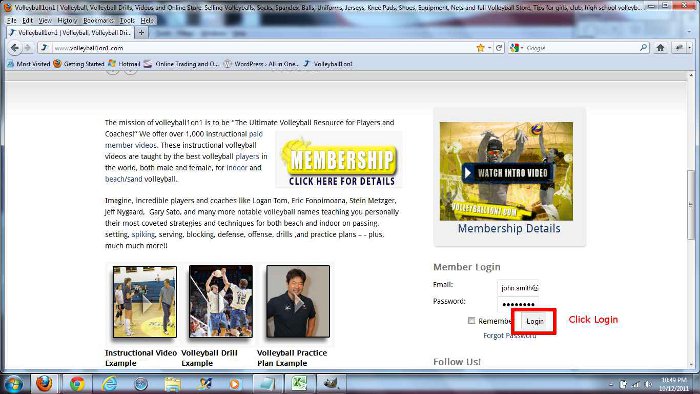The height and width of the screenshot is (394, 700).
Task: Bookmark this page with the star icon
Action: (480, 48)
